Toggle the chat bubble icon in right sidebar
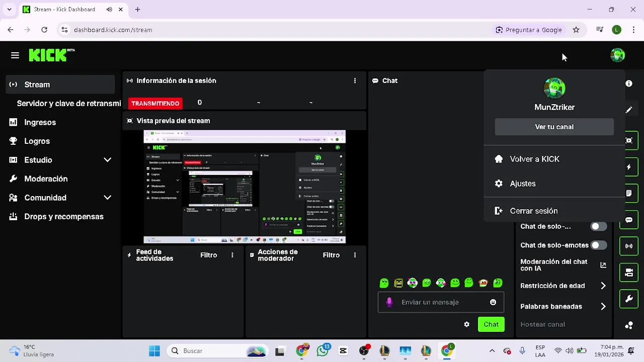This screenshot has width=644, height=362. [629, 220]
